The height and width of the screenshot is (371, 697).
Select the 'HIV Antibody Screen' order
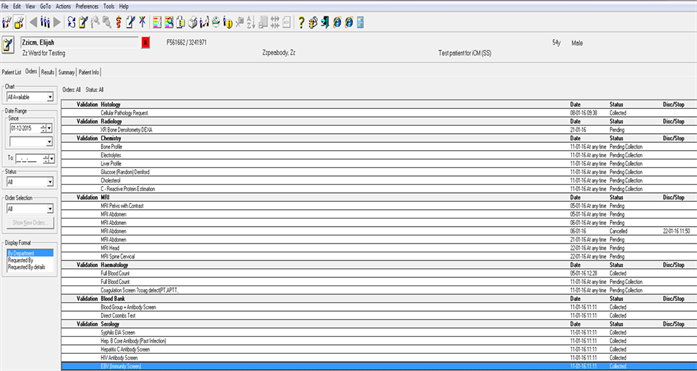pos(379,358)
